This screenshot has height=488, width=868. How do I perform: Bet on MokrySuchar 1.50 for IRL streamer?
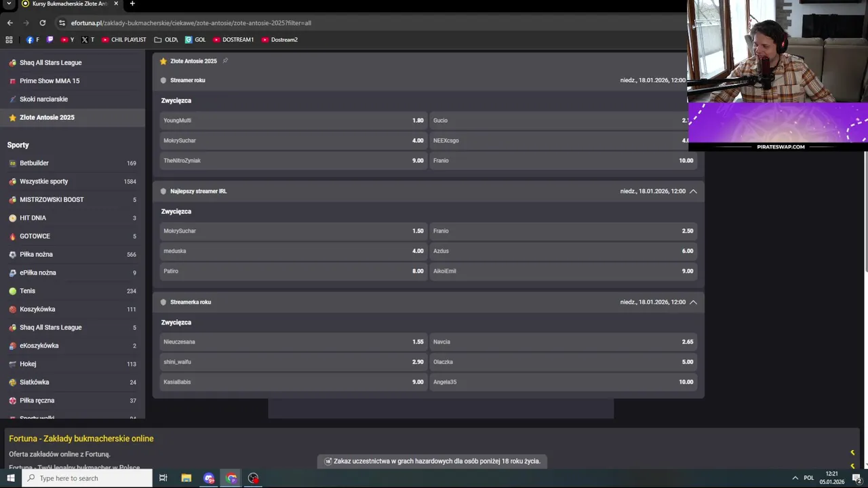point(294,231)
